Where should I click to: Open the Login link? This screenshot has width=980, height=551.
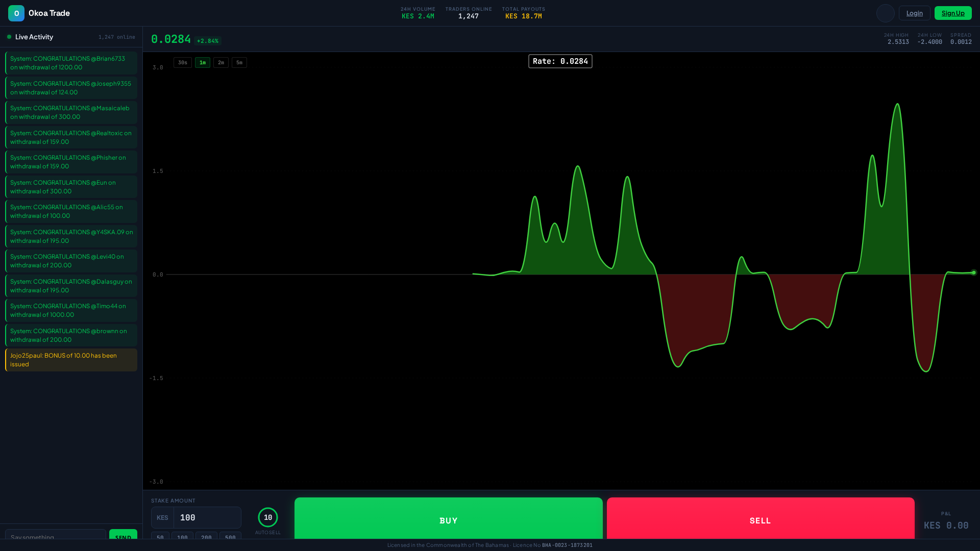915,13
